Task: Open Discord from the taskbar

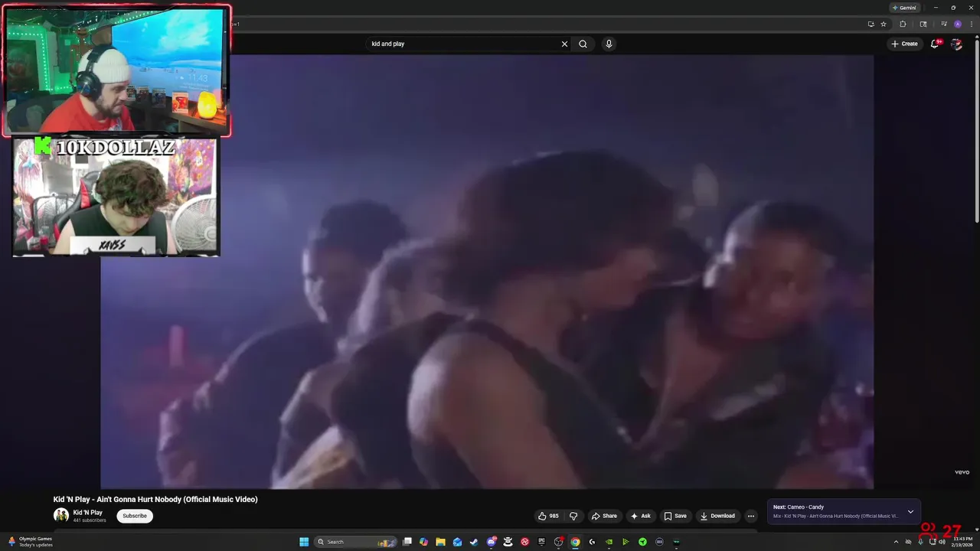Action: click(x=492, y=542)
